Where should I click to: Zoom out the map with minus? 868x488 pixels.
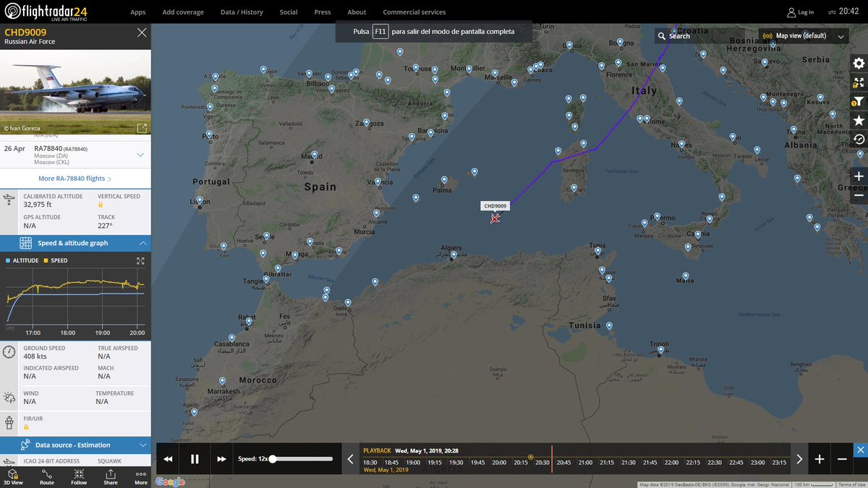(x=859, y=195)
